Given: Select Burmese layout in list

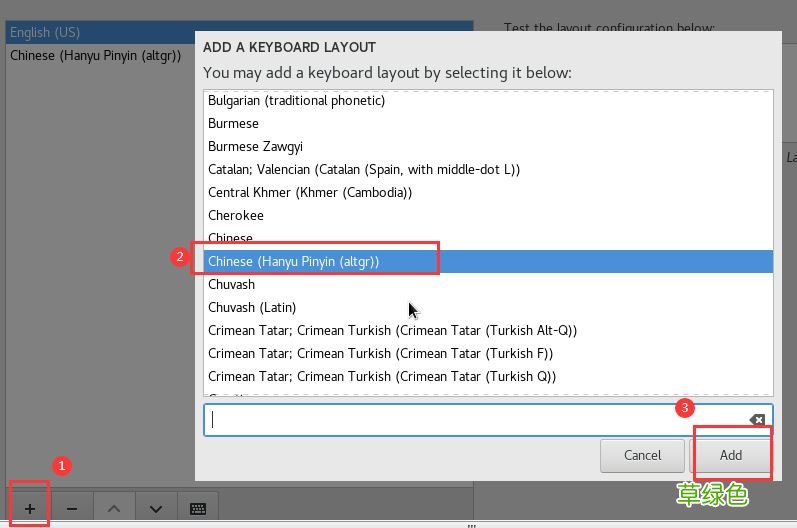Looking at the screenshot, I should [233, 123].
